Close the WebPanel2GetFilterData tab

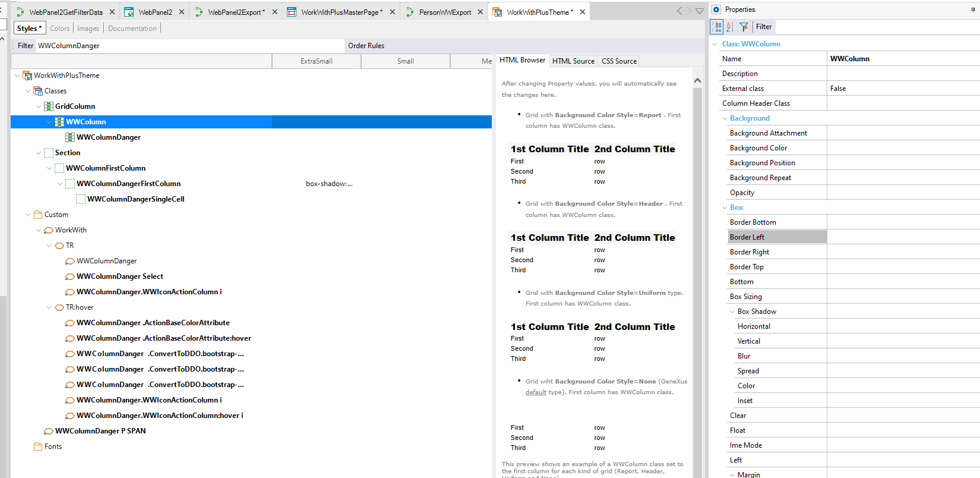click(x=112, y=12)
